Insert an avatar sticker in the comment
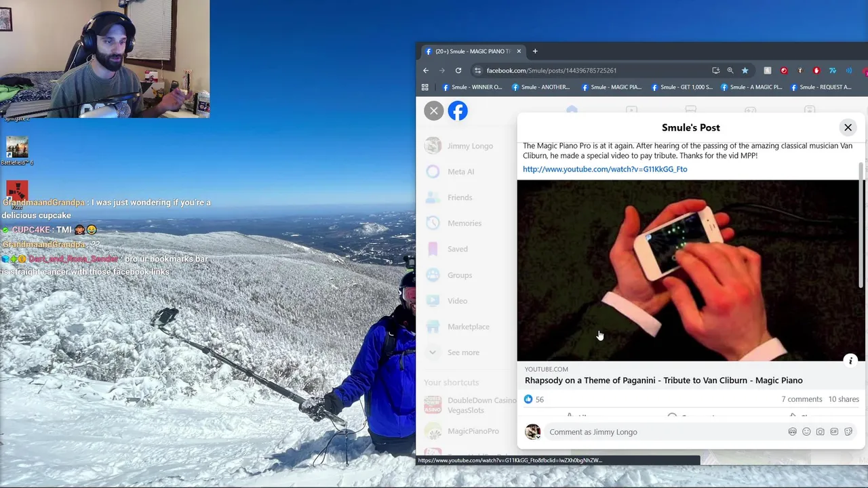868x488 pixels. pyautogui.click(x=792, y=432)
